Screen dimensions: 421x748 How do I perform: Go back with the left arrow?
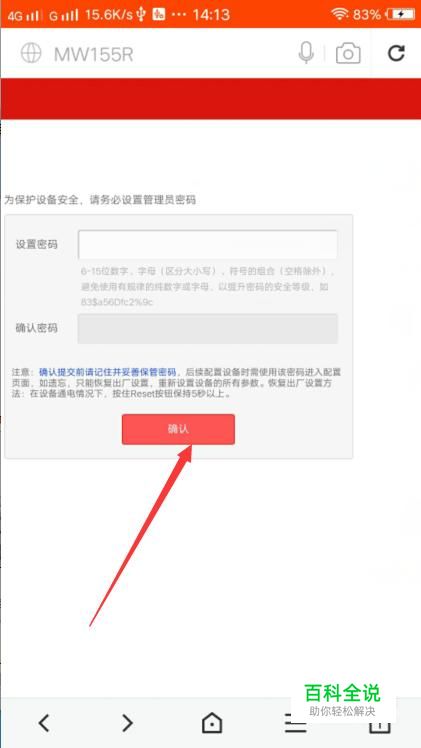point(44,723)
